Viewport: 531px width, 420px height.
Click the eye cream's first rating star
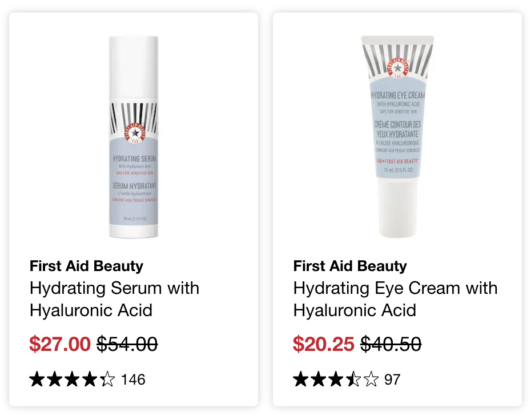click(301, 379)
